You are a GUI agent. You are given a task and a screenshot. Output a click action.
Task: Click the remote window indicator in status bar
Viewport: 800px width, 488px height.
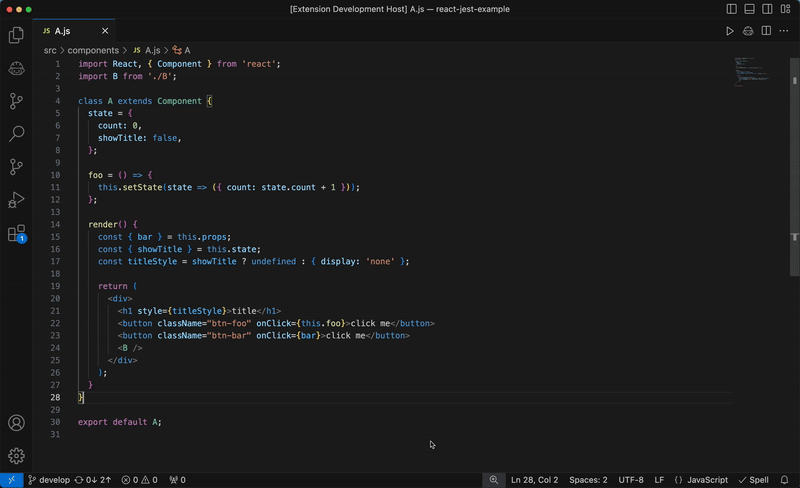(12, 480)
